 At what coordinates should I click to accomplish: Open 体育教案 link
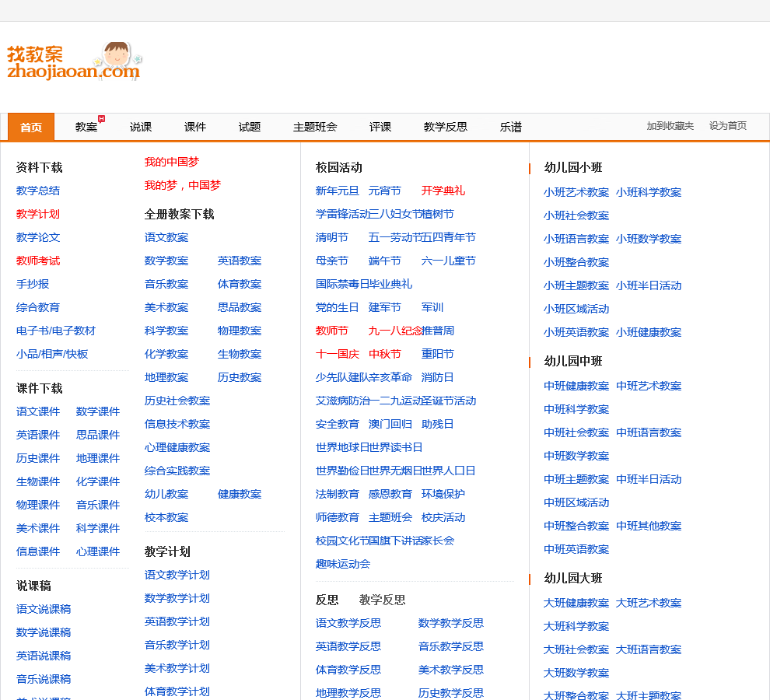[x=240, y=284]
